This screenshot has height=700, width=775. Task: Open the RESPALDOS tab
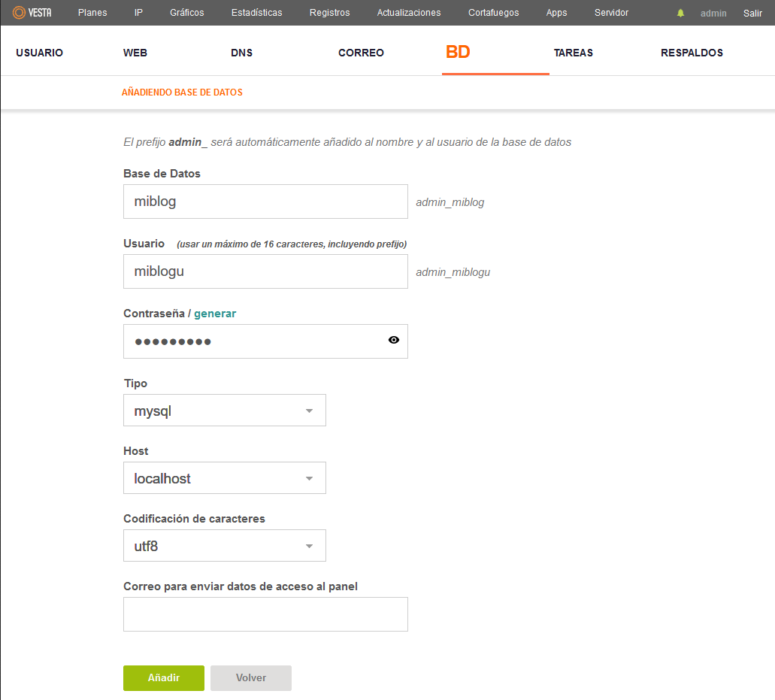(x=692, y=53)
